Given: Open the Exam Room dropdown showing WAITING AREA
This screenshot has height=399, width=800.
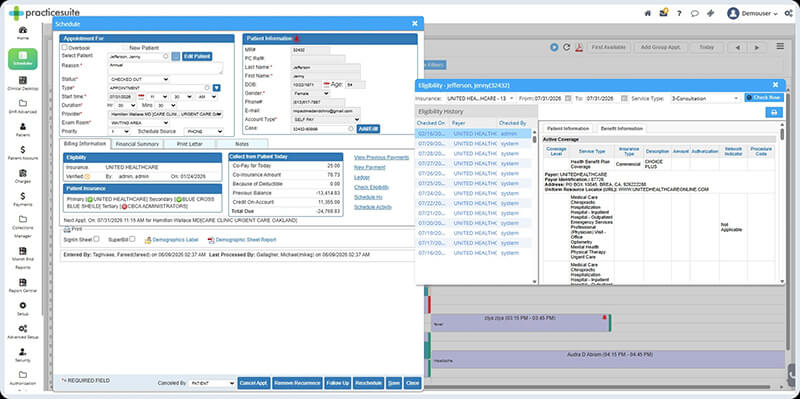Looking at the screenshot, I should tap(138, 122).
